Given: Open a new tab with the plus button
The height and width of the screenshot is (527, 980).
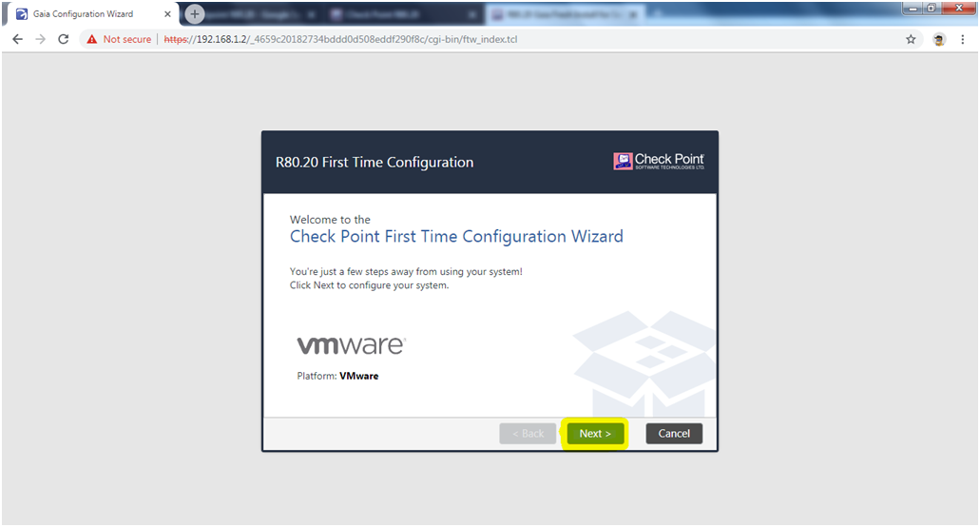Looking at the screenshot, I should [x=194, y=13].
